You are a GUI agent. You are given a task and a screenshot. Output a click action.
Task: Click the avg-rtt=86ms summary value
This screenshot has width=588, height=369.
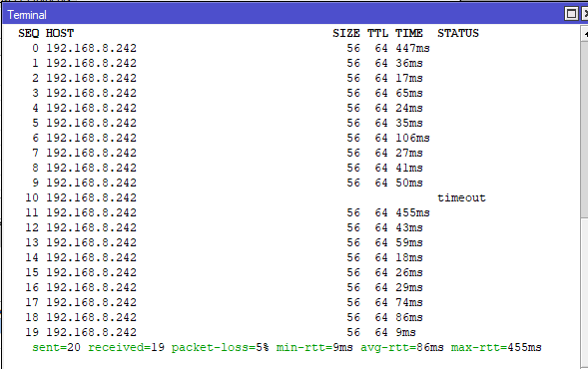[x=402, y=348]
